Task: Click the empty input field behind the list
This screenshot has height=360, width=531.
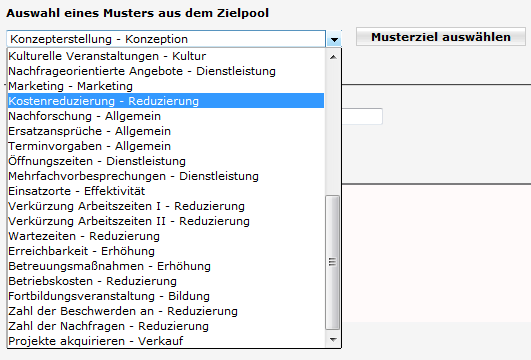Action: [x=362, y=116]
